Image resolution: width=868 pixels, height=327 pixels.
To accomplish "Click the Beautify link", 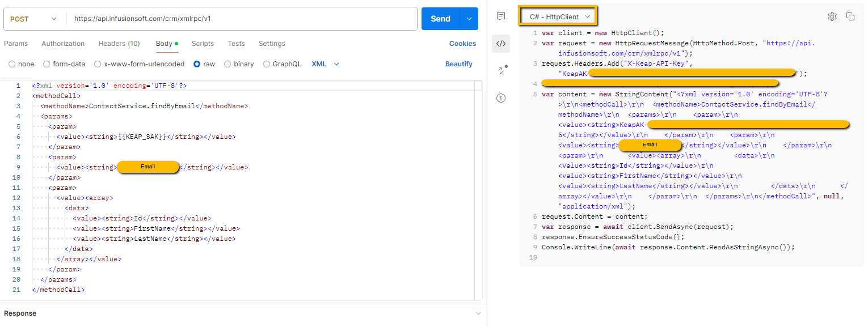I will coord(459,64).
